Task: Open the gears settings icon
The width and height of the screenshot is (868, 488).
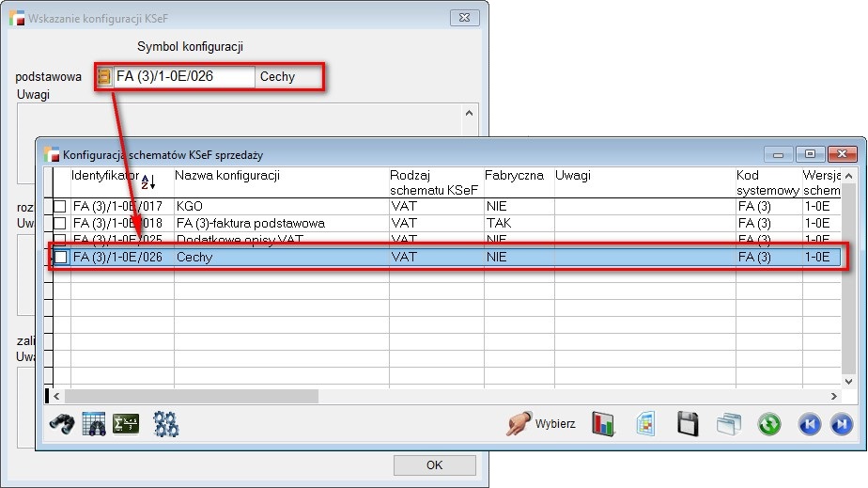Action: (x=165, y=424)
